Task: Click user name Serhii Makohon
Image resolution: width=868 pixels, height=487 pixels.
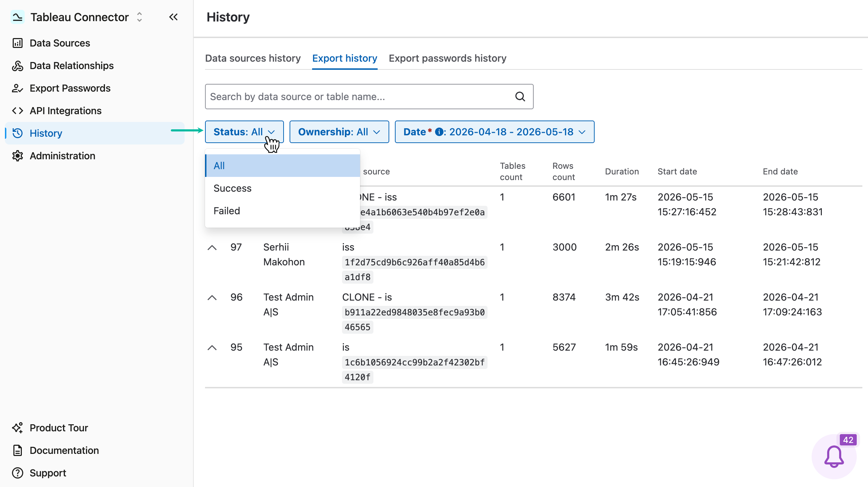Action: (284, 254)
